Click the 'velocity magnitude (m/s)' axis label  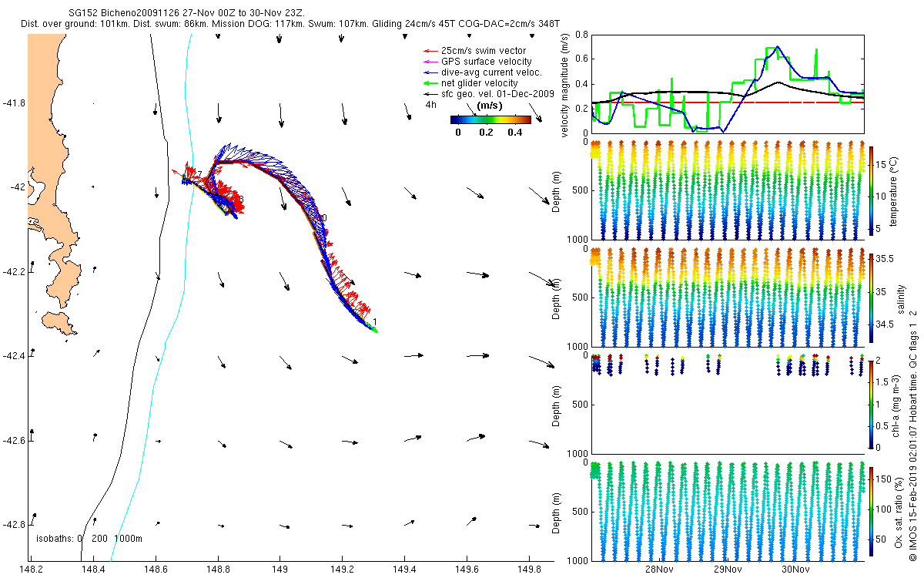pyautogui.click(x=566, y=84)
